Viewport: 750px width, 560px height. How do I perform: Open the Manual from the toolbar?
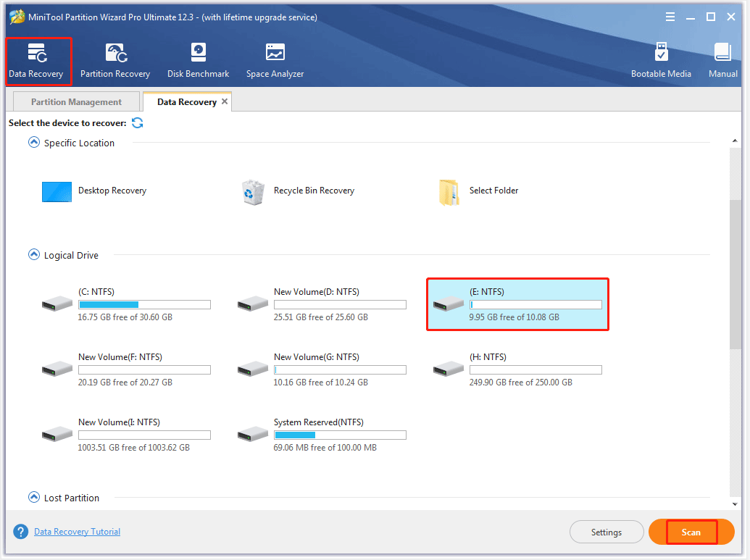tap(722, 61)
